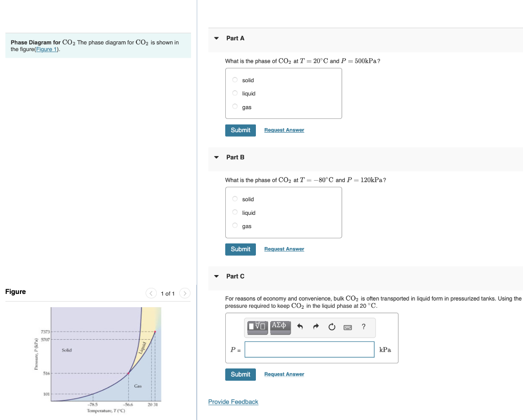Select liquid phase in Part B

point(234,212)
